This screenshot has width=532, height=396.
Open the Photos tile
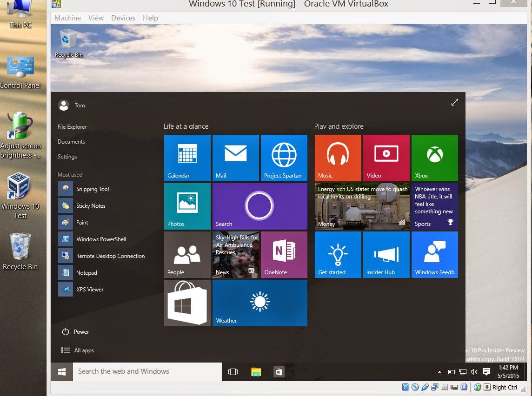(x=187, y=206)
